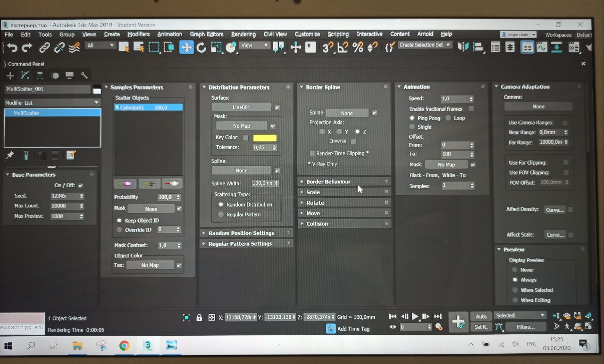This screenshot has width=604, height=364.
Task: Open the Modifier List dropdown
Action: 52,103
